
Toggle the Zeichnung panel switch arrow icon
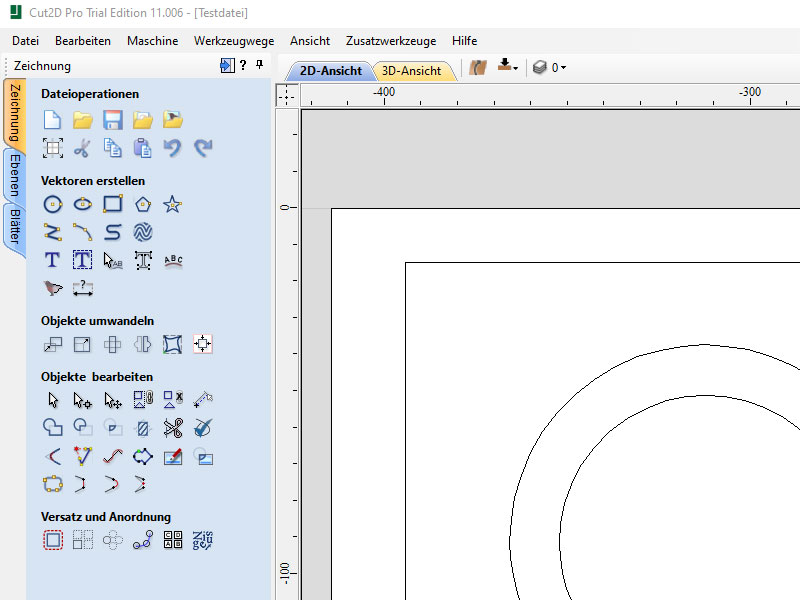(227, 65)
